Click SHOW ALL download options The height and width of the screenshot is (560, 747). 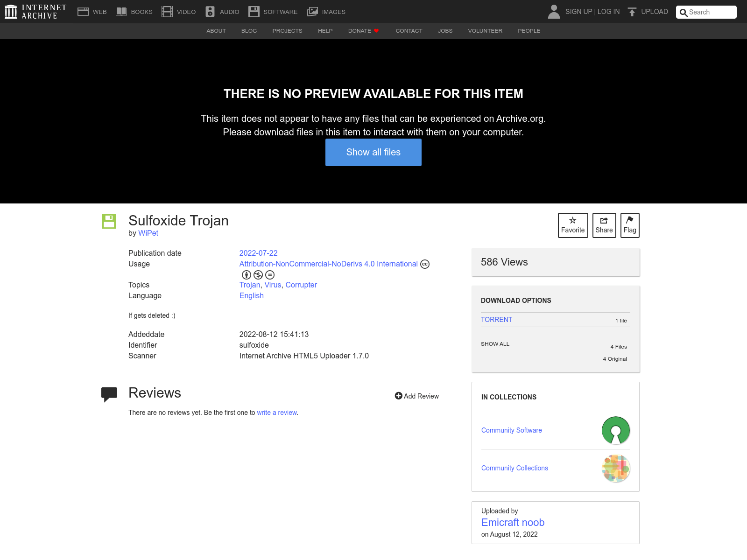[x=495, y=344]
